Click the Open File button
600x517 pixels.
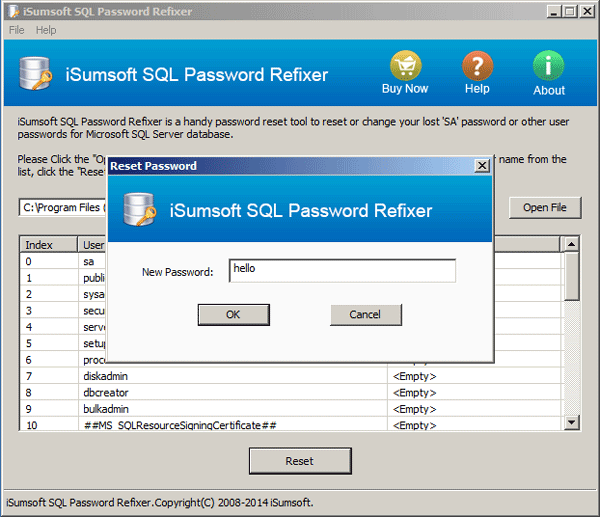pyautogui.click(x=545, y=208)
